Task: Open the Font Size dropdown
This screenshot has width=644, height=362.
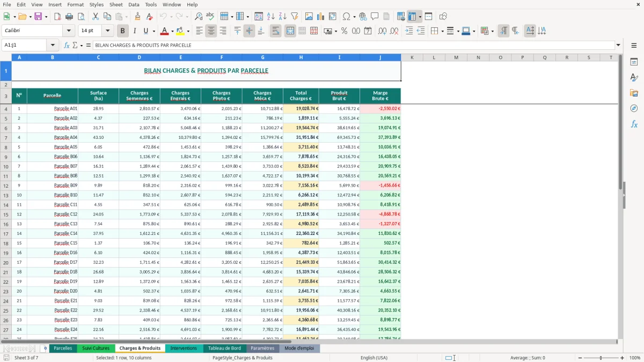Action: [107, 31]
